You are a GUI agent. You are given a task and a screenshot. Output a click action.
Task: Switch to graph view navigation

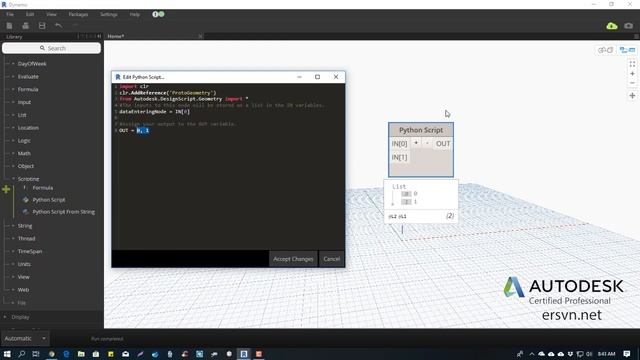click(627, 50)
